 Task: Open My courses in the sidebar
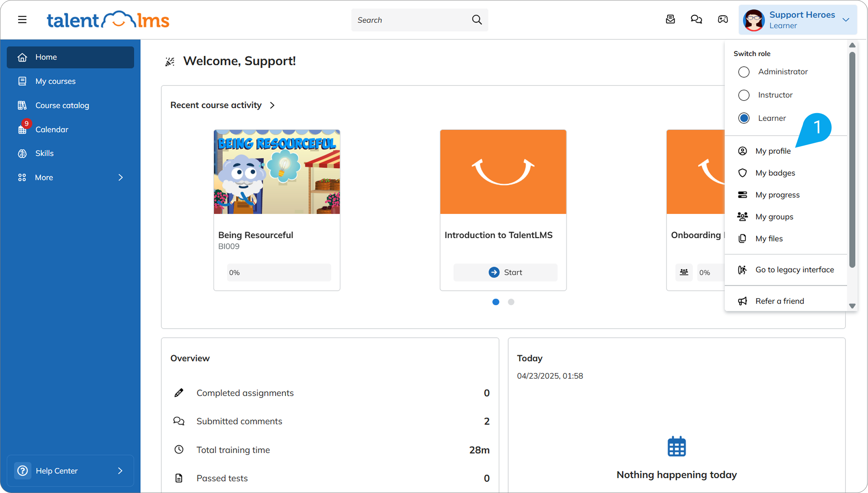pos(70,81)
